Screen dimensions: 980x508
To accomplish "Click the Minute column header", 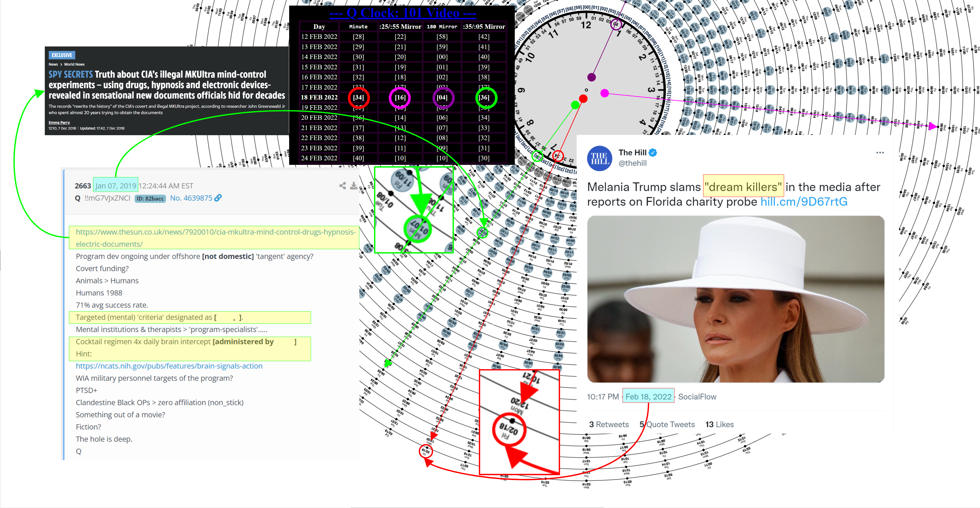I will (358, 27).
